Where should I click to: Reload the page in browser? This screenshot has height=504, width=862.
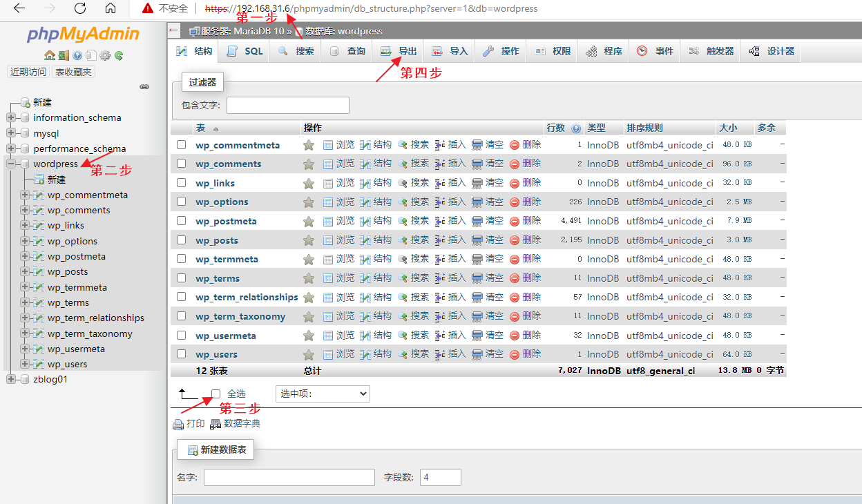[80, 9]
